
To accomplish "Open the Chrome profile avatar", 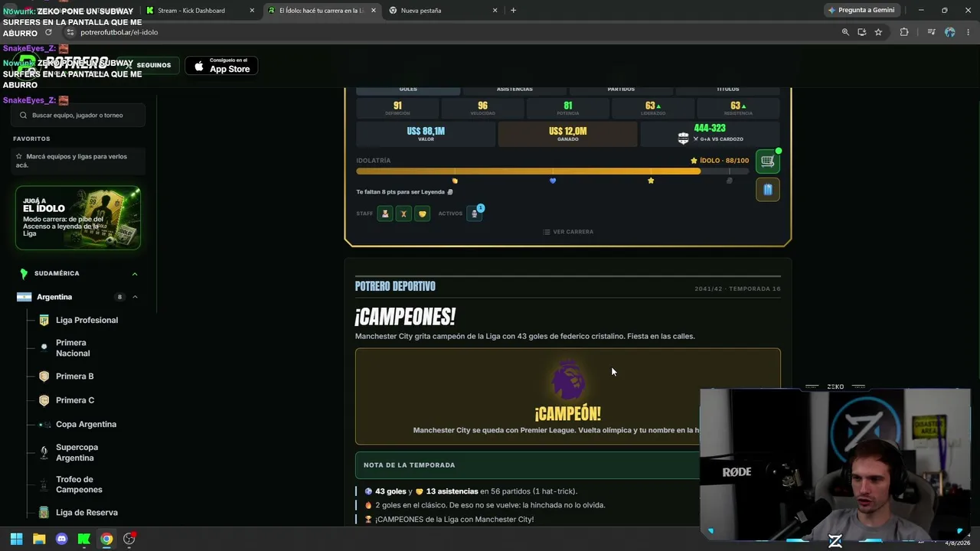I will (x=949, y=32).
